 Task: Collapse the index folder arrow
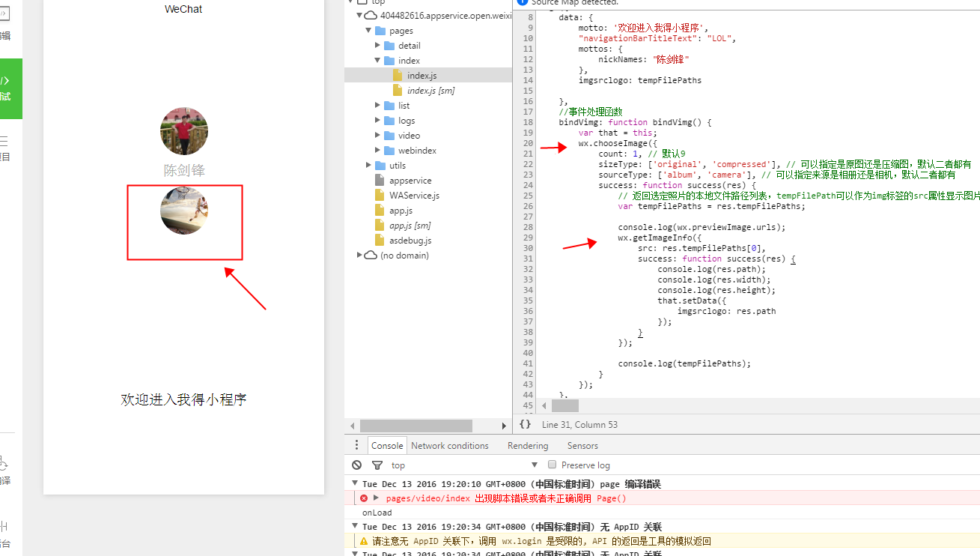coord(378,61)
